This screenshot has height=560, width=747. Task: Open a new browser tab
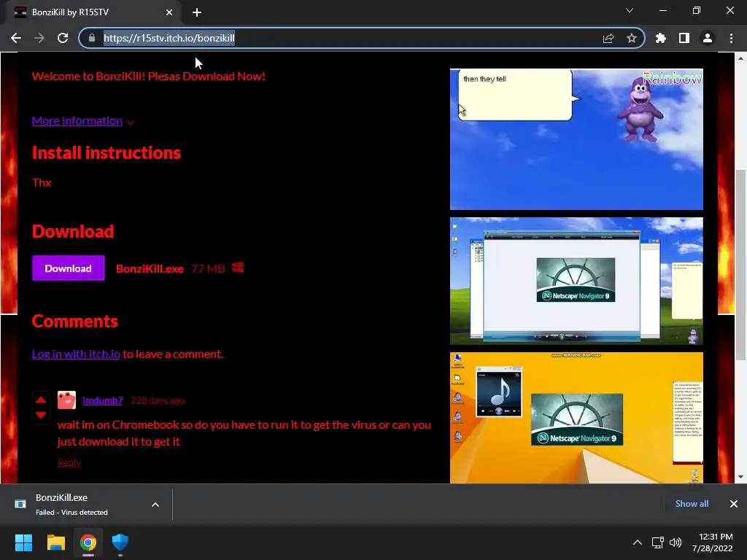[x=197, y=12]
